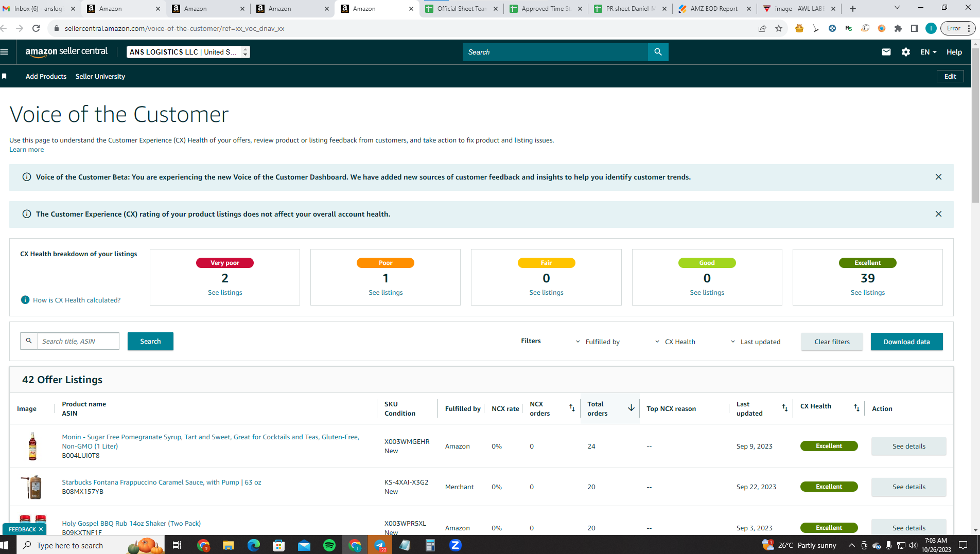Open the Windows Start menu
This screenshot has height=554, width=980.
click(5, 545)
